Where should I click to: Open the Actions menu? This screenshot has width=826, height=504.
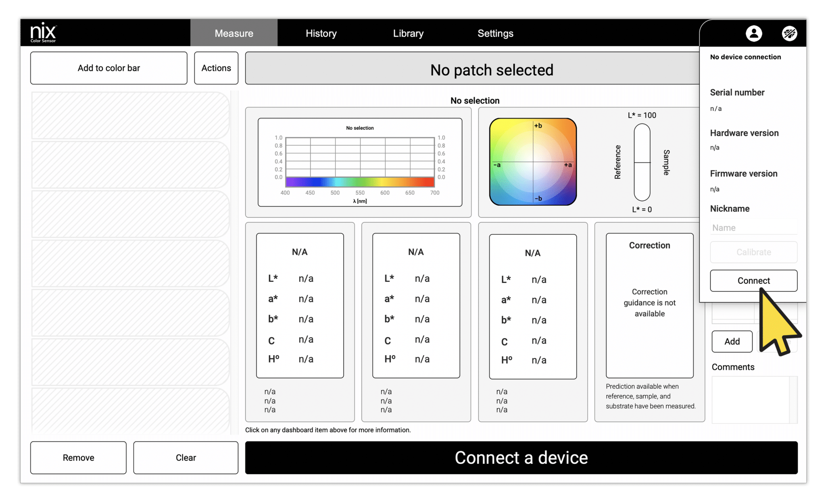pos(216,68)
